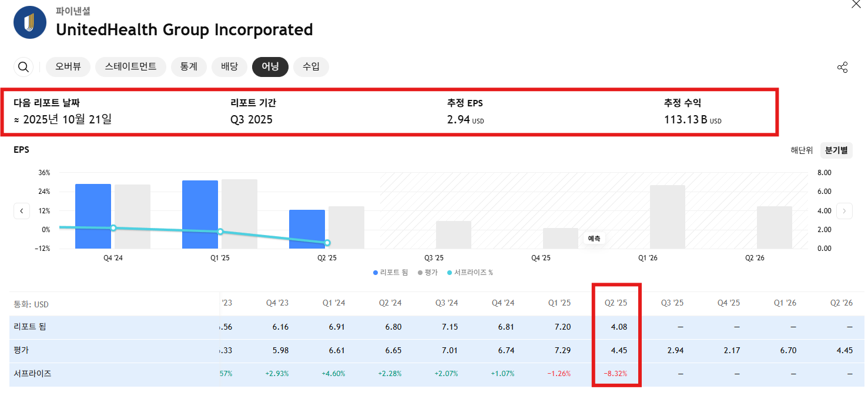Click the grey Q3 '25 estimate bar
Screen dimensions: 868x399
tap(454, 234)
